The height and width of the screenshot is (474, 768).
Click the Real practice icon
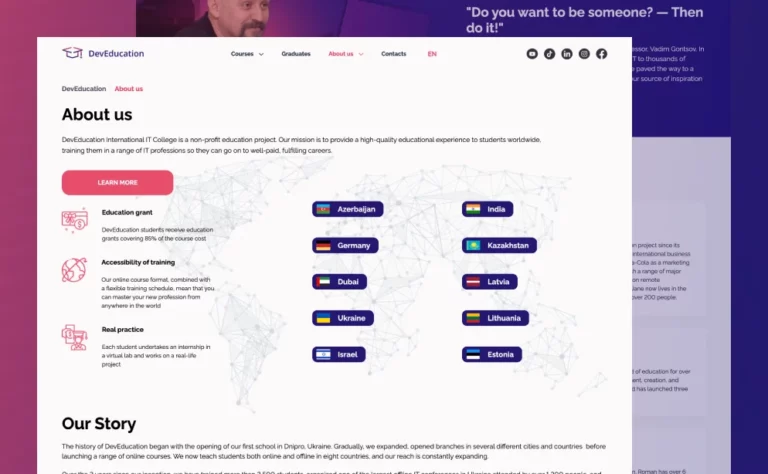[x=75, y=336]
